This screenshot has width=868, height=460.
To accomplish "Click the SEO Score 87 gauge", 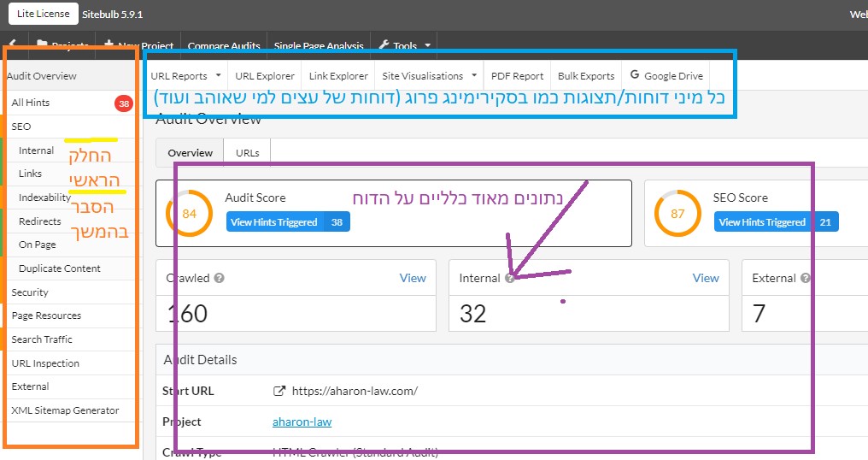I will tap(677, 214).
